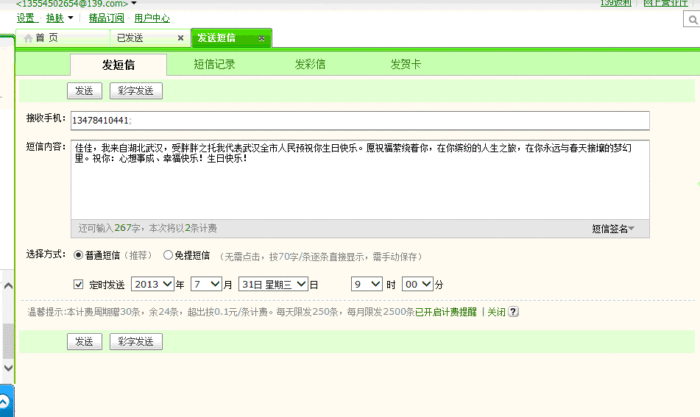
Task: Close the 已发送 tab
Action: pyautogui.click(x=180, y=38)
